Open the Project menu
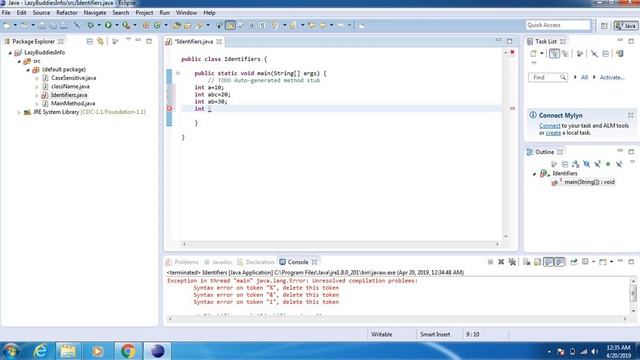The height and width of the screenshot is (360, 640). 144,13
